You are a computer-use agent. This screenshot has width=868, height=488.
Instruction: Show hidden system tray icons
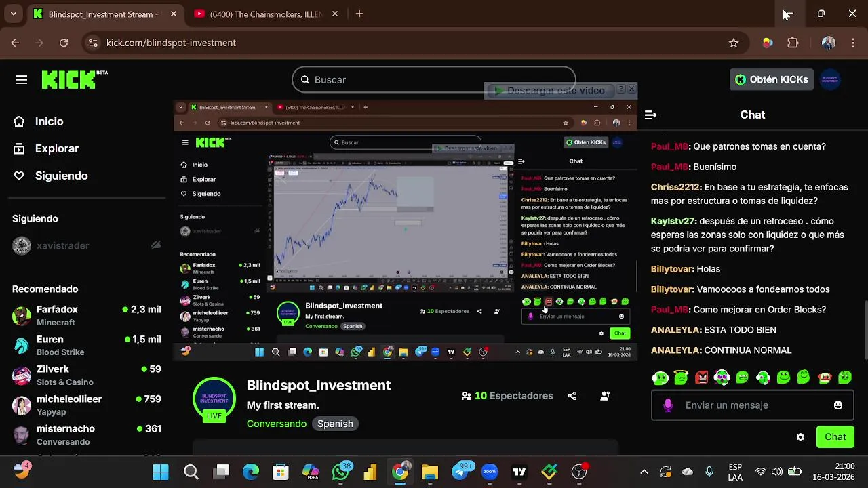point(644,472)
